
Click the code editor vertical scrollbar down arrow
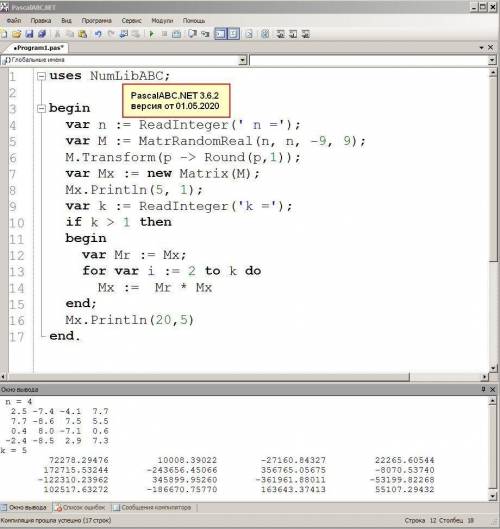click(493, 368)
